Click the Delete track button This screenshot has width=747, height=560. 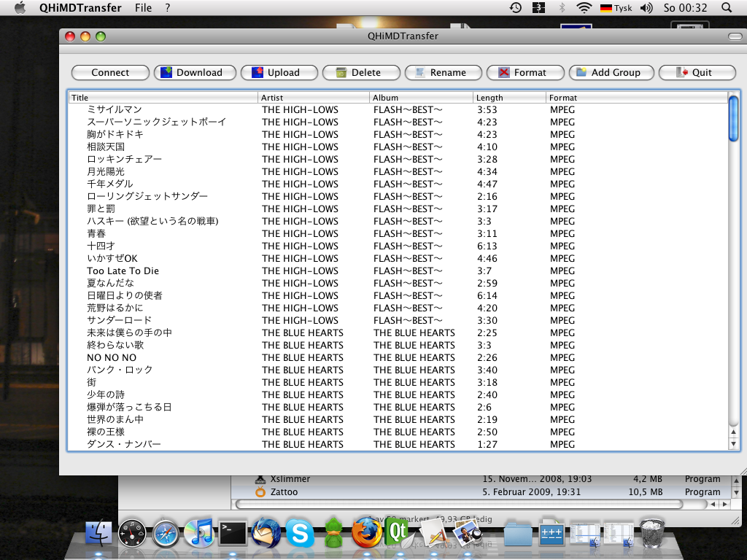coord(362,72)
